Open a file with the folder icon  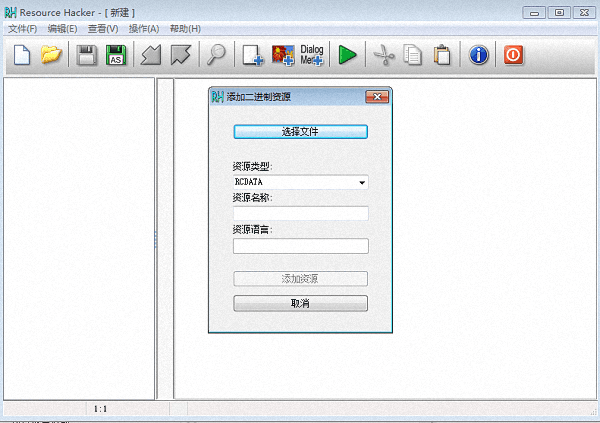[51, 55]
